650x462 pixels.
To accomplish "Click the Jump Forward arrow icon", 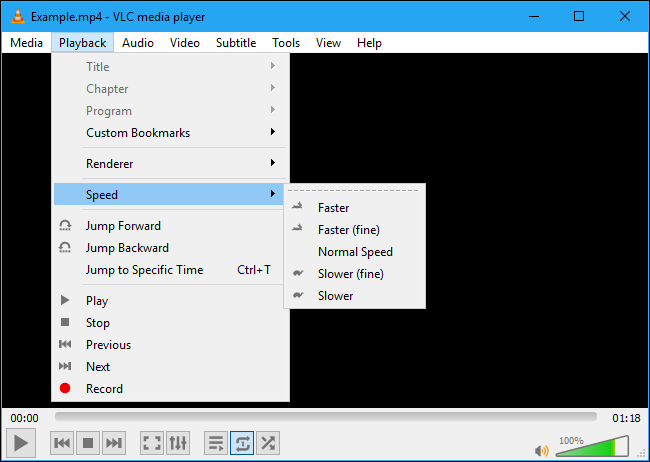I will point(65,225).
